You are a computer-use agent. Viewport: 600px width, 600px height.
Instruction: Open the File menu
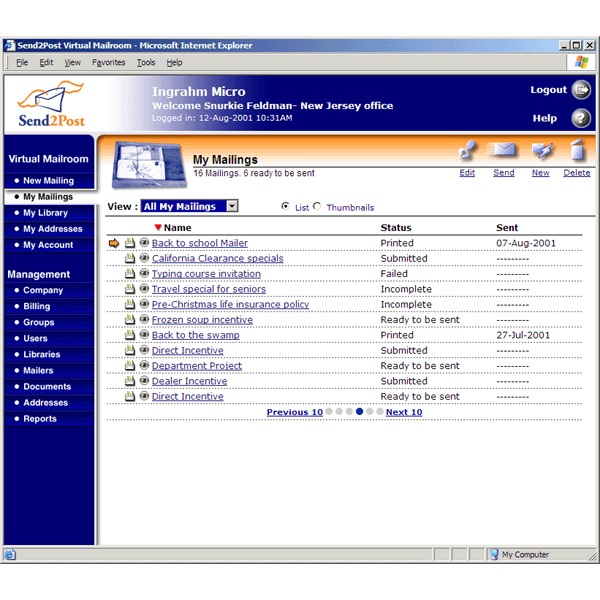[22, 62]
